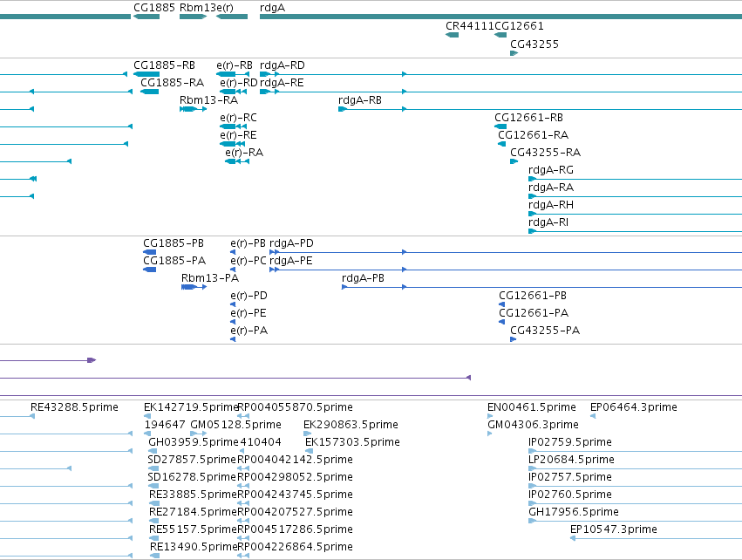Open the RE33885.5prime EST label
This screenshot has width=742, height=560.
pyautogui.click(x=193, y=495)
